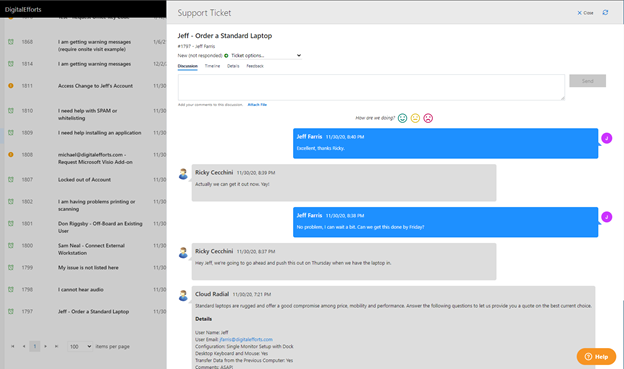
Task: Switch to the Feedback tab
Action: [x=255, y=66]
